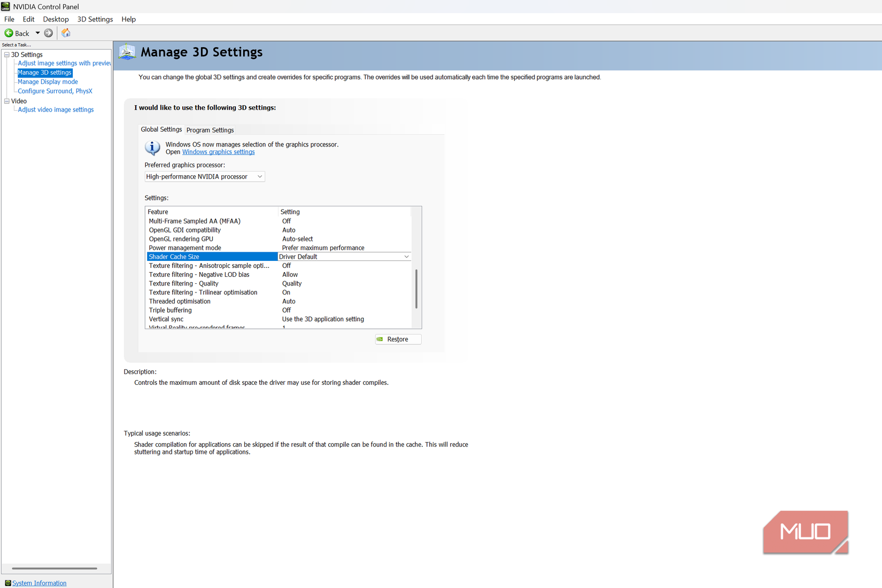This screenshot has height=588, width=882.
Task: Open the Back history dropdown arrow
Action: pos(37,33)
